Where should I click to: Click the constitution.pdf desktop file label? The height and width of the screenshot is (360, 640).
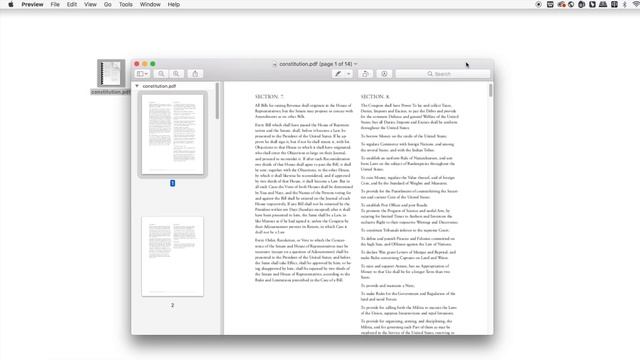111,92
